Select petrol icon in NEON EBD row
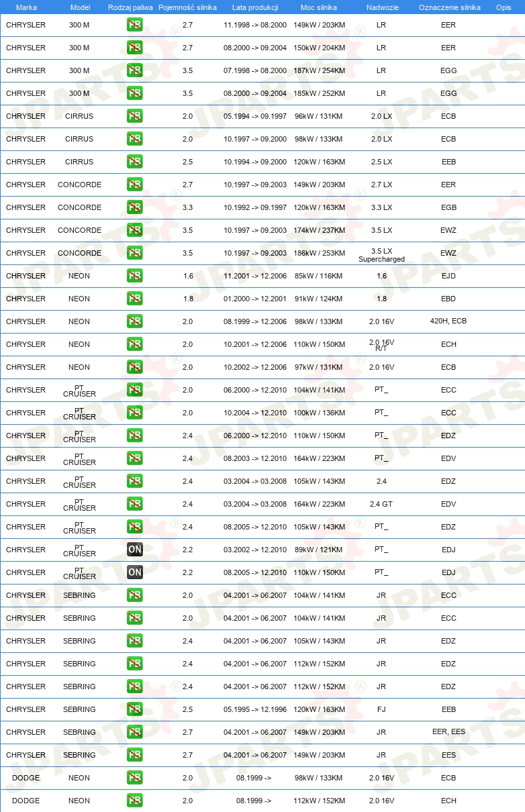 tap(135, 299)
